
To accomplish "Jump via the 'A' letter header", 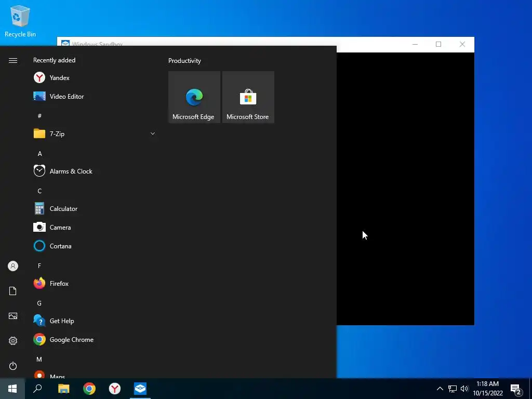I will click(x=39, y=153).
